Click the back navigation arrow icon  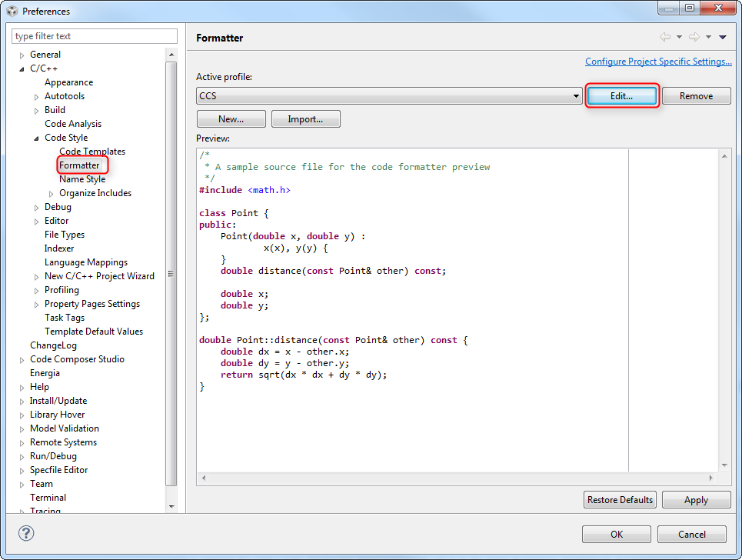[x=665, y=37]
